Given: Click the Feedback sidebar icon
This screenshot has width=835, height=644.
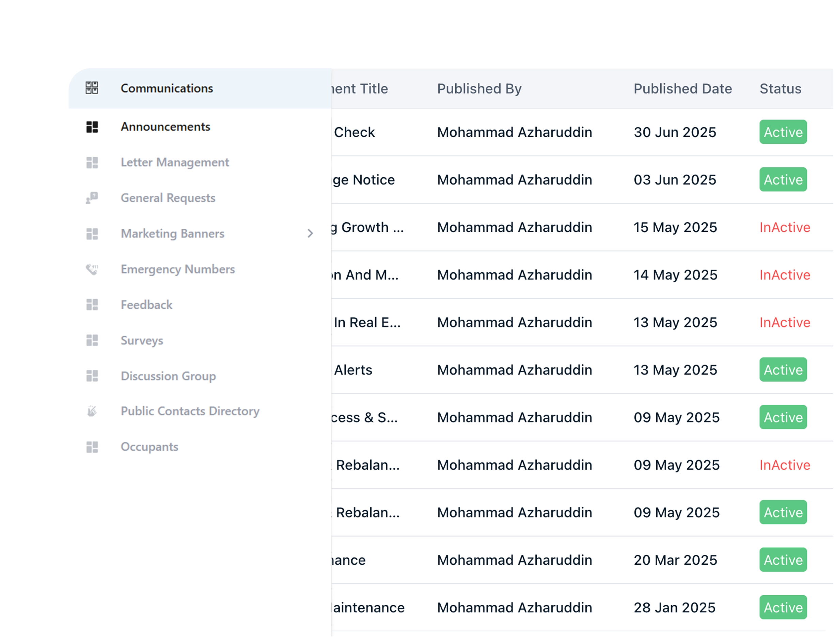Looking at the screenshot, I should click(x=92, y=305).
